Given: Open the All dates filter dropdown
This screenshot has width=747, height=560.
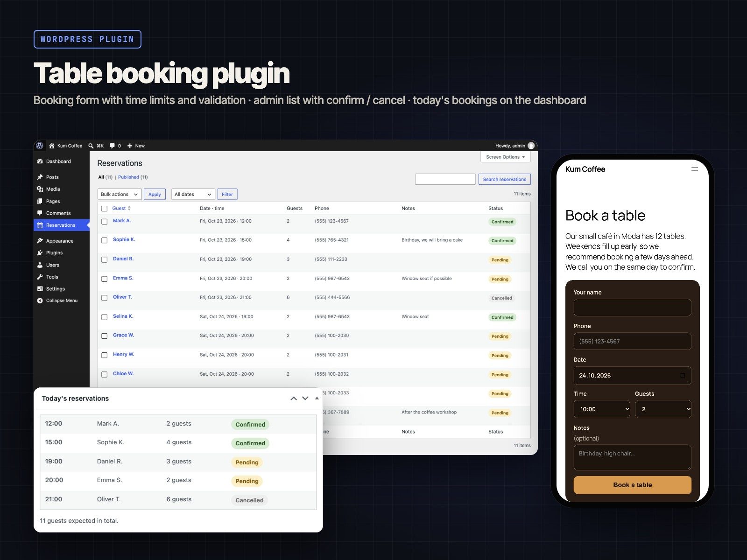Looking at the screenshot, I should pyautogui.click(x=193, y=194).
